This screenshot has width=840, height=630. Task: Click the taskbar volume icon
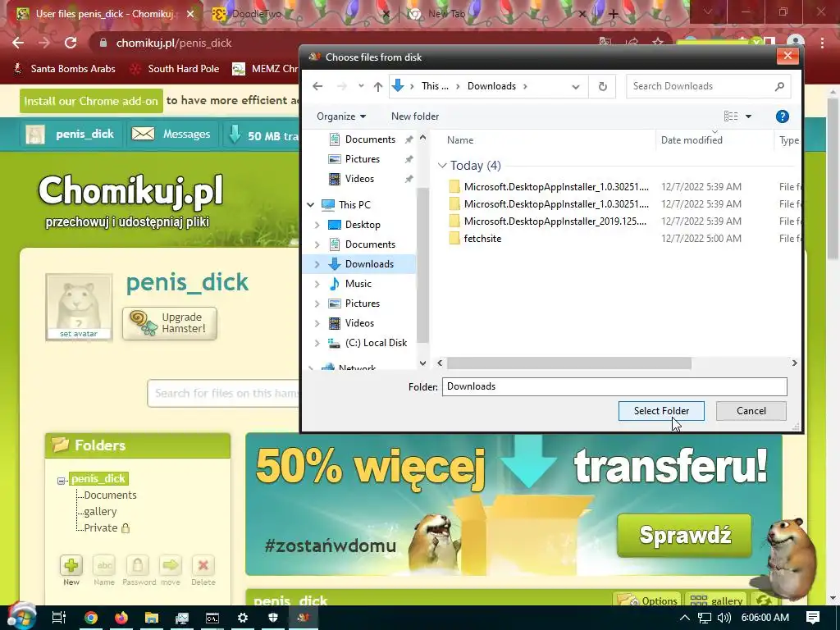click(x=724, y=618)
